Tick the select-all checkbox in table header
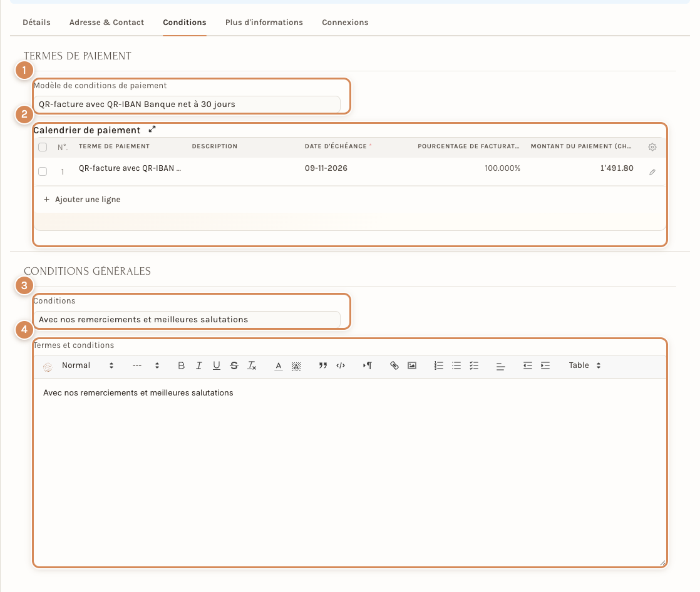 click(x=43, y=147)
